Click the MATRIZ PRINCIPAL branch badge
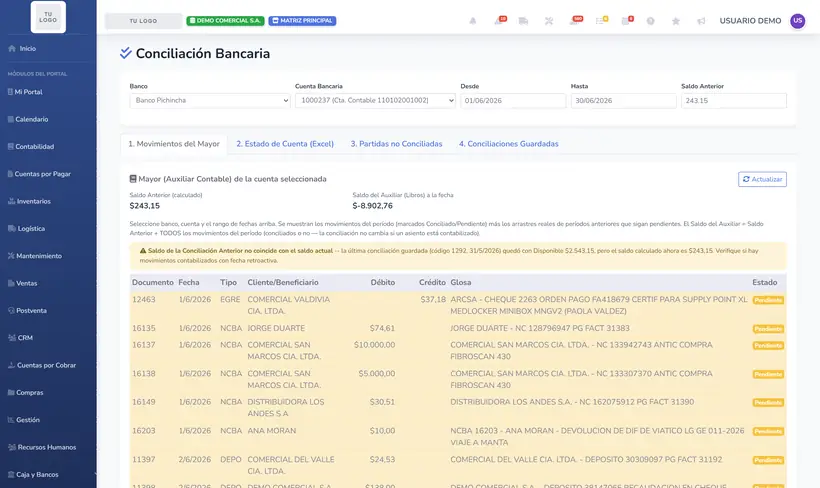This screenshot has width=820, height=488. [302, 21]
